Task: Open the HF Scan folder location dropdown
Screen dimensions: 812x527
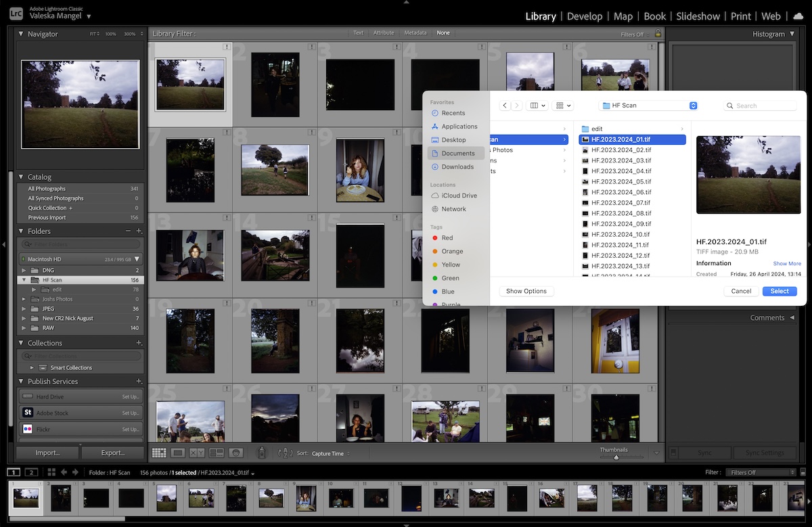Action: click(650, 106)
